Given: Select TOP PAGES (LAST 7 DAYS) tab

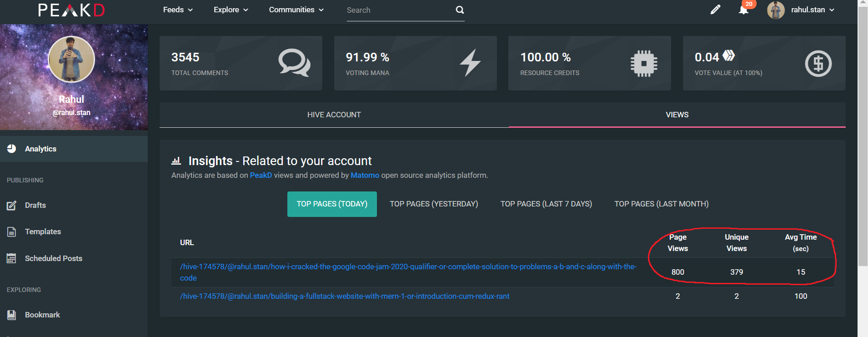Looking at the screenshot, I should tap(546, 204).
